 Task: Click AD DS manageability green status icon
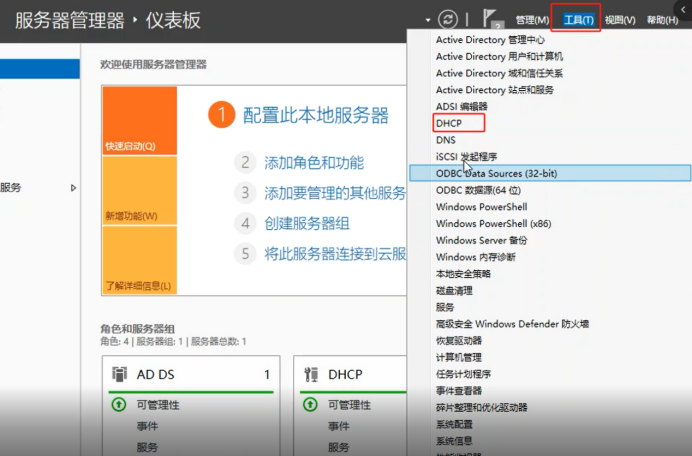(x=119, y=404)
